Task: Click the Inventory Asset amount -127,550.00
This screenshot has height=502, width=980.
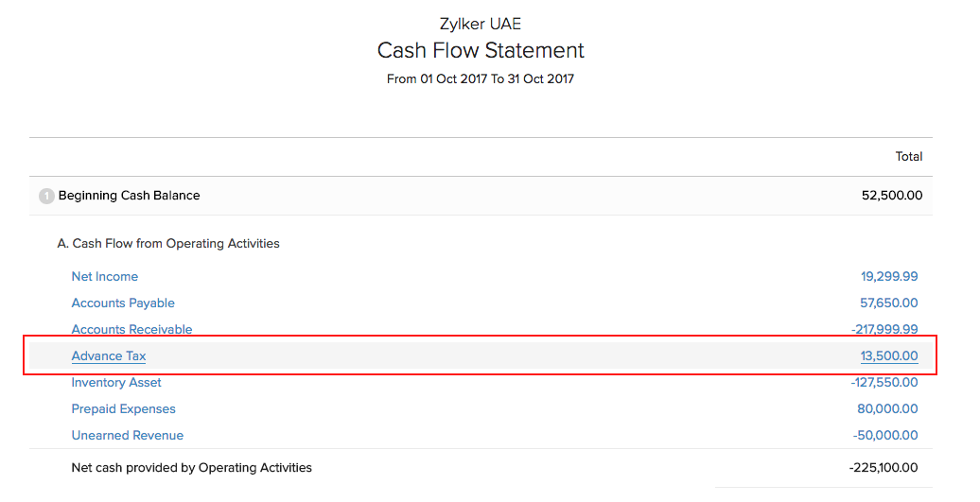Action: (x=884, y=383)
